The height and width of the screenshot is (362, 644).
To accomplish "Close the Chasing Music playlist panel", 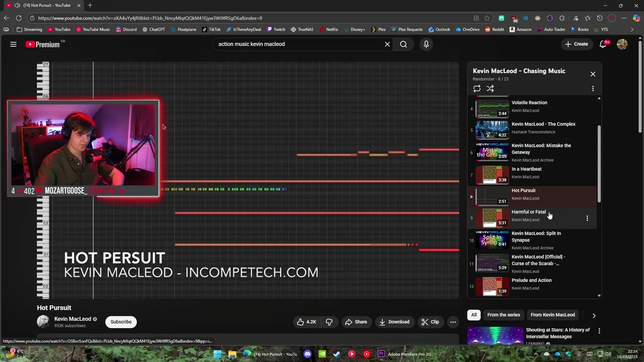I will coord(593,74).
